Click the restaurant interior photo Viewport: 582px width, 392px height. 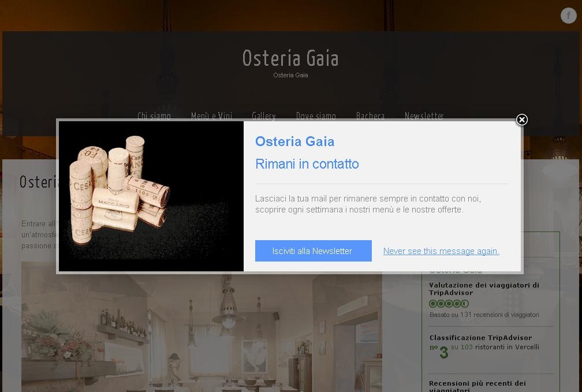click(x=202, y=327)
